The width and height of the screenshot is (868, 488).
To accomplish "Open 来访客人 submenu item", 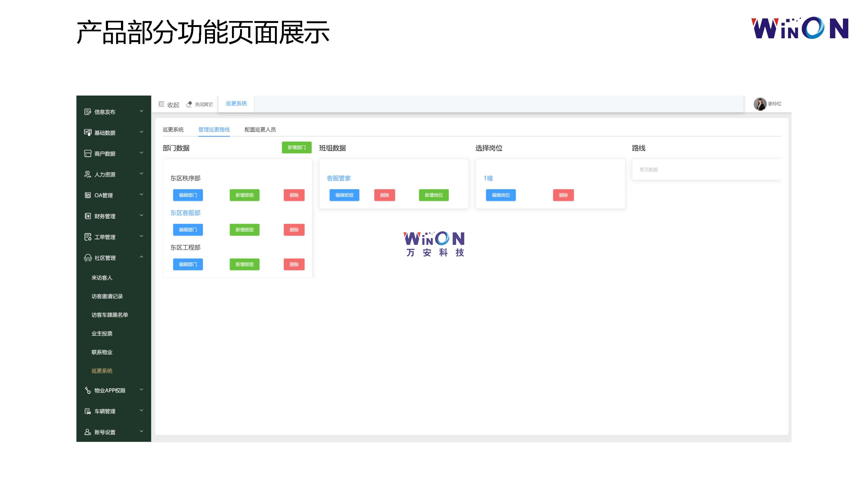I will point(102,278).
